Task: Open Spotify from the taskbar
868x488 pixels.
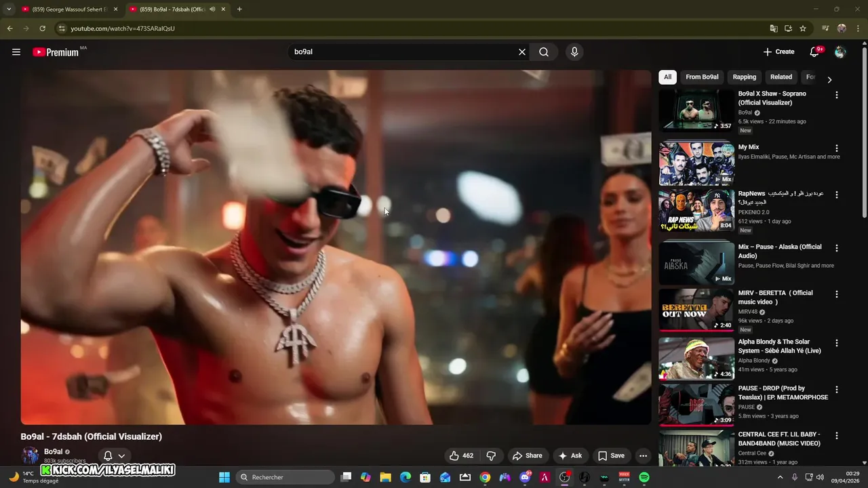Action: [644, 477]
